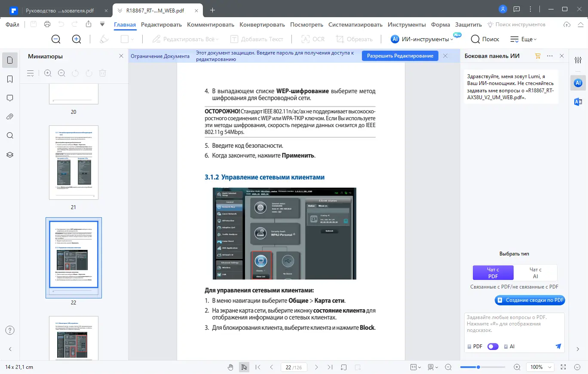Open the comments panel icon

(10, 98)
